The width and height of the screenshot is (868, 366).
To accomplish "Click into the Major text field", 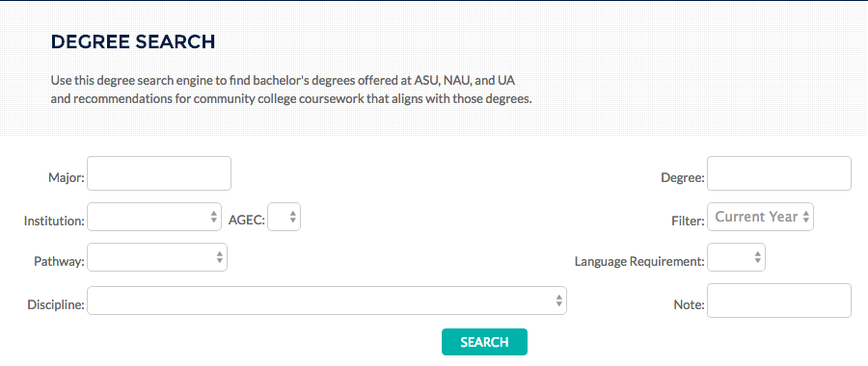I will tap(159, 173).
